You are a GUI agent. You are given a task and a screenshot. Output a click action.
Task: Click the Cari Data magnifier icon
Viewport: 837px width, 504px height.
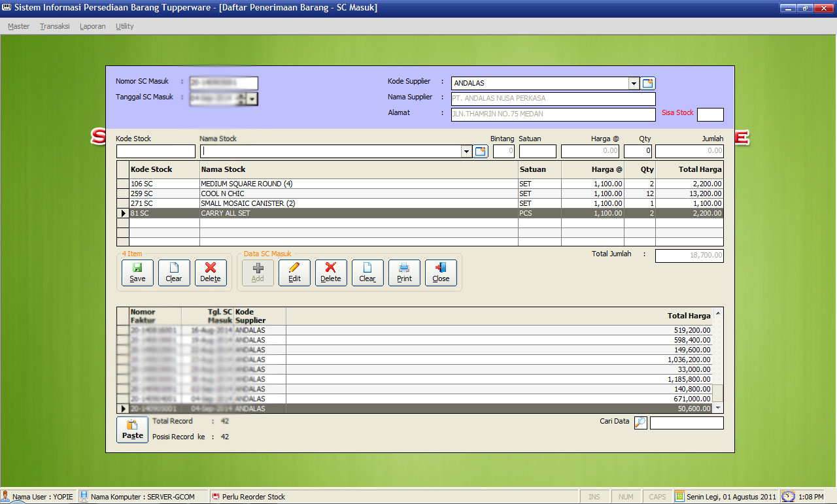pos(641,423)
